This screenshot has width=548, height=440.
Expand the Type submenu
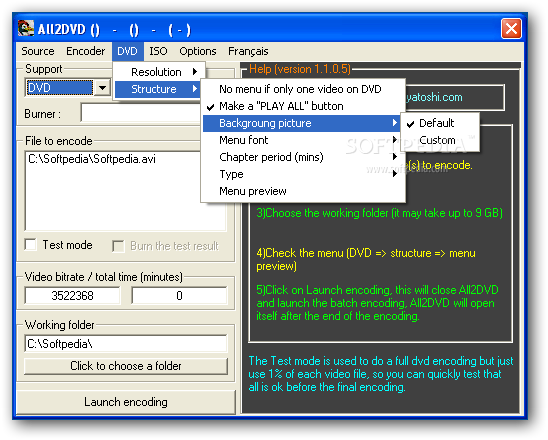pyautogui.click(x=303, y=174)
